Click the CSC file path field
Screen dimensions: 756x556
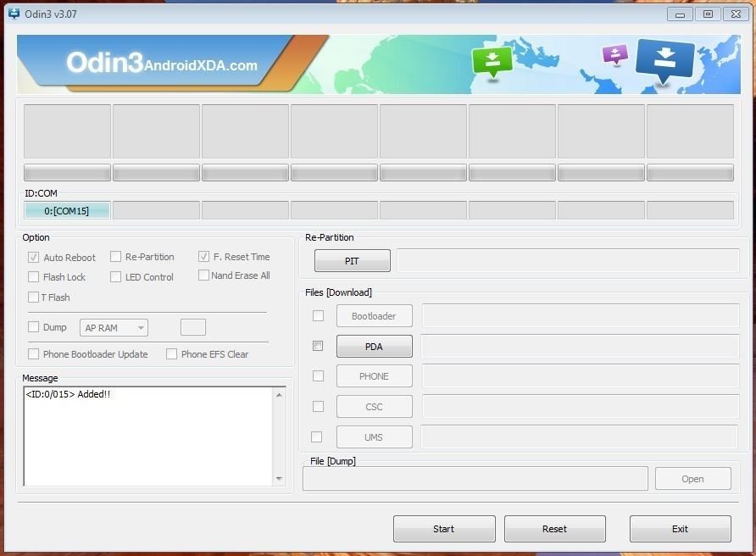581,407
